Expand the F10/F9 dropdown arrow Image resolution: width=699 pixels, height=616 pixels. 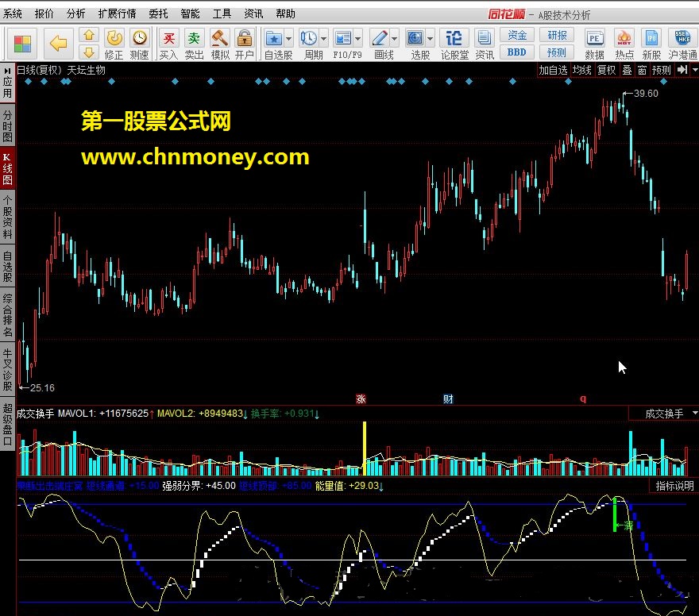(x=358, y=39)
